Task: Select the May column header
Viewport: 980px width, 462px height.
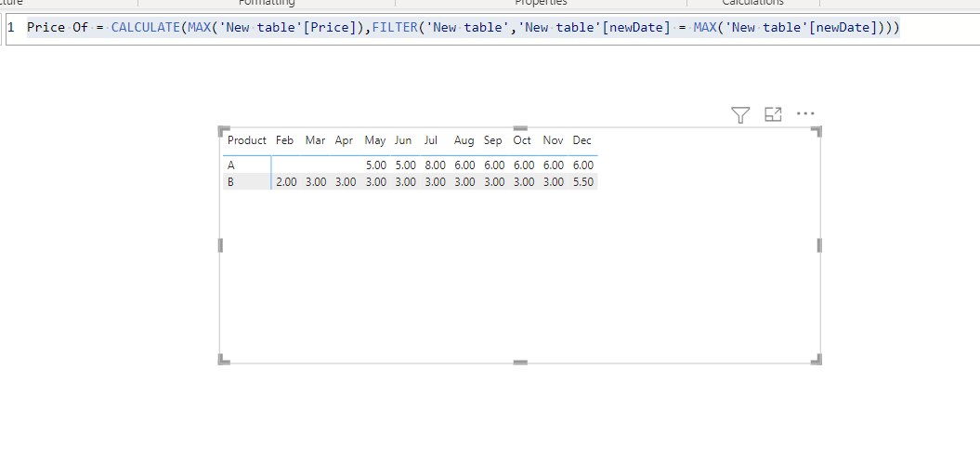Action: 375,140
